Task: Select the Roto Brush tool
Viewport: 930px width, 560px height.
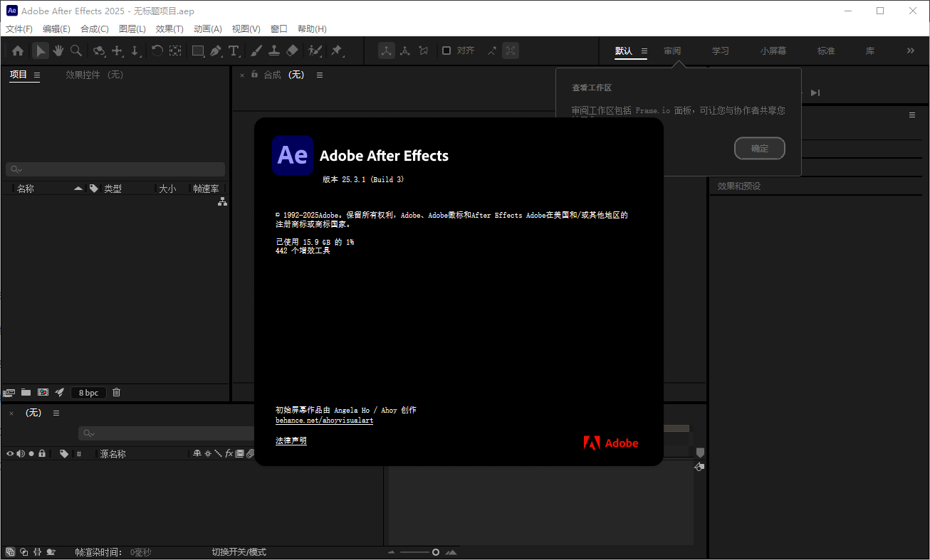Action: pos(315,51)
